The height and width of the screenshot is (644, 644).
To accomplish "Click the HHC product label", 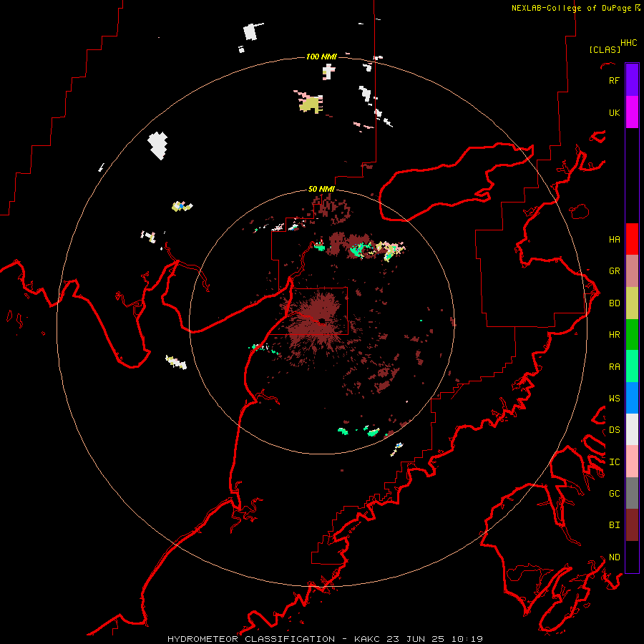I will click(628, 43).
